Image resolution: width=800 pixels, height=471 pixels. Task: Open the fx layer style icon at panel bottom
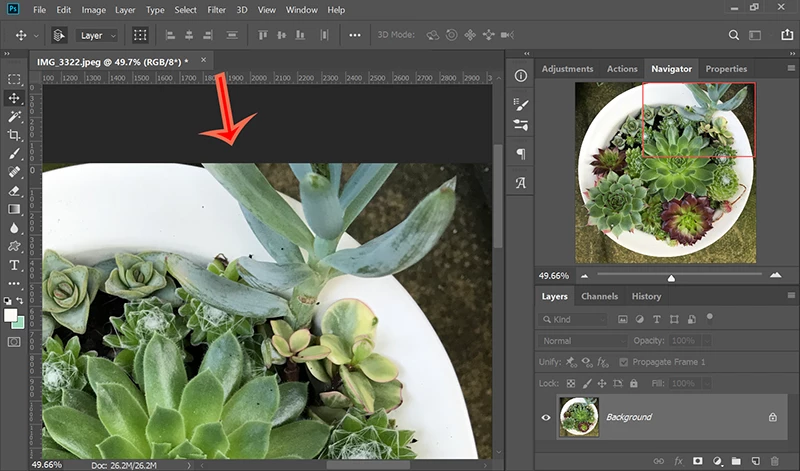[678, 461]
